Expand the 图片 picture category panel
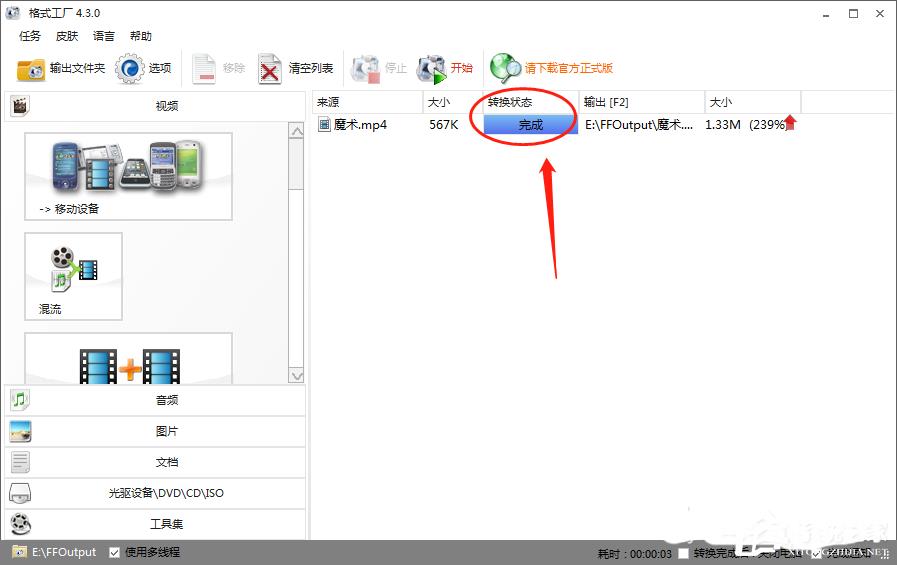897x565 pixels. pyautogui.click(x=155, y=431)
